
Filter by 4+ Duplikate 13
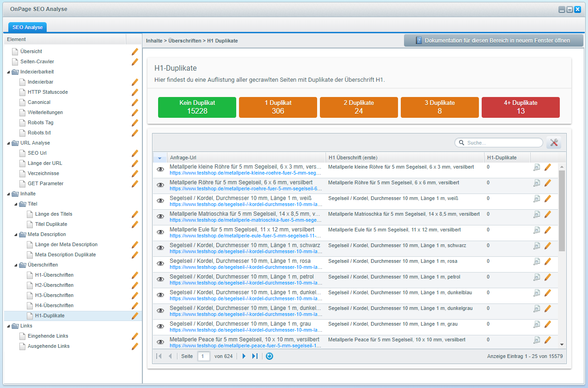click(x=521, y=107)
